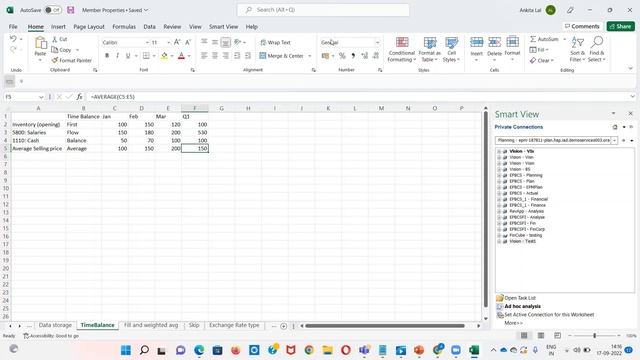Click the Undo arrow icon
640x360 pixels.
coord(13,39)
